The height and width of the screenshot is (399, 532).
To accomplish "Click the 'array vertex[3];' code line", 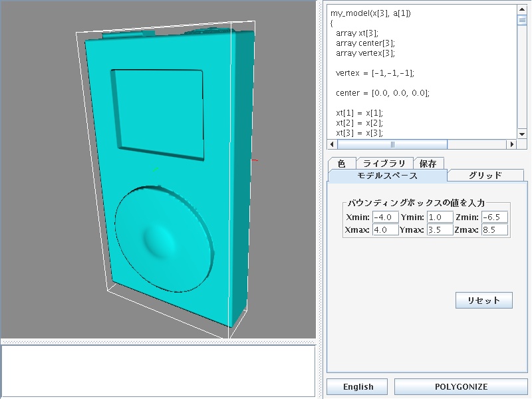I will (365, 53).
